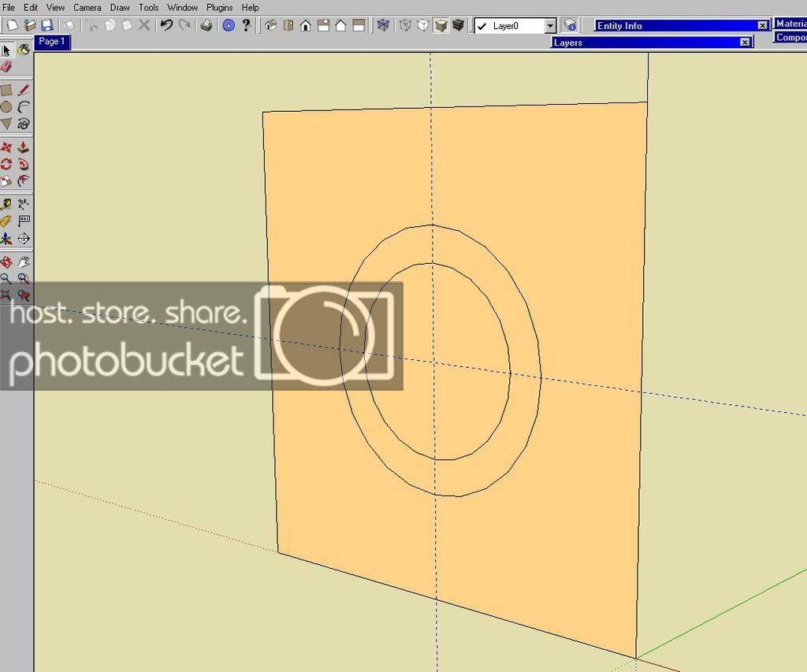Switch to the Page 1 tab

pos(52,42)
